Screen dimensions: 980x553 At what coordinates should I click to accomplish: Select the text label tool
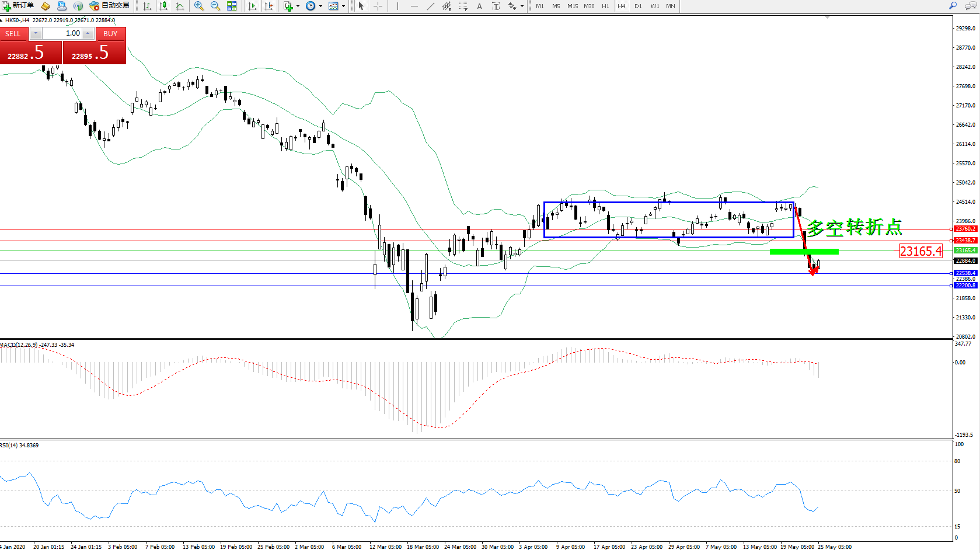[479, 6]
